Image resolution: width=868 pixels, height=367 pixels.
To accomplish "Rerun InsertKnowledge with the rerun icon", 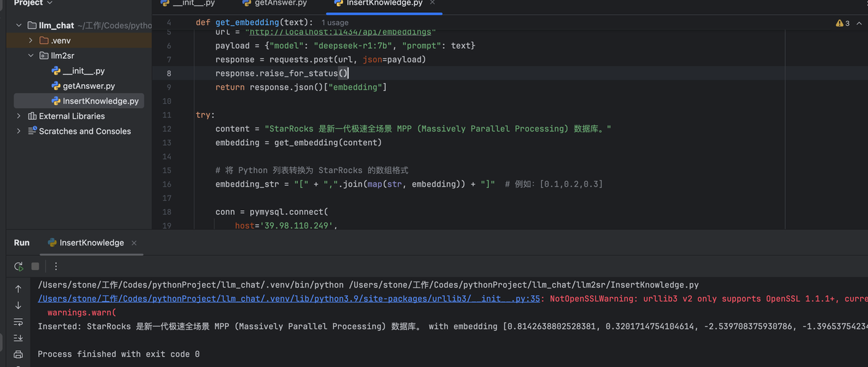I will 19,267.
